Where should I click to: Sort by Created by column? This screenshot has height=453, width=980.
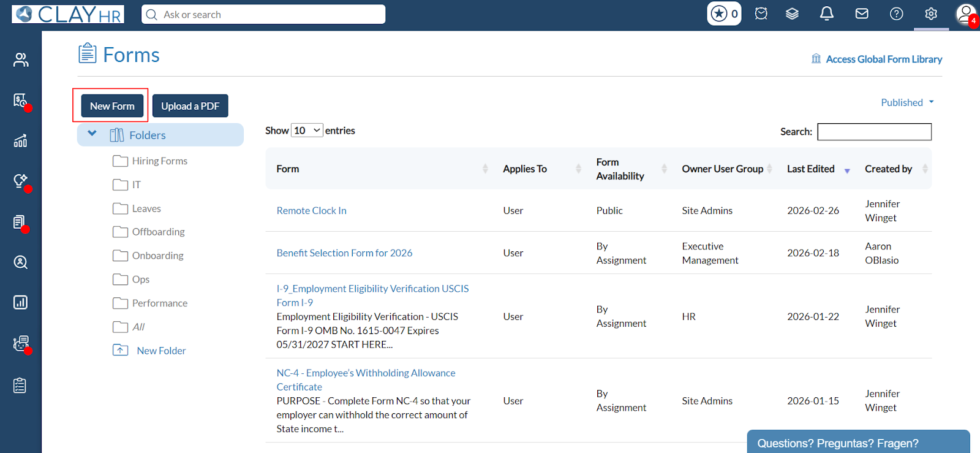click(895, 169)
